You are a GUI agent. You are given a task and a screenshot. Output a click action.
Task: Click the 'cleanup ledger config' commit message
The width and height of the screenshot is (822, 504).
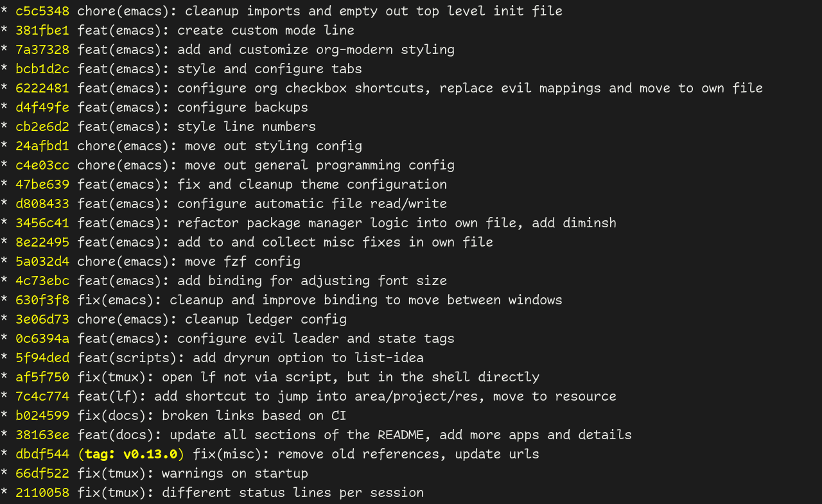(266, 319)
